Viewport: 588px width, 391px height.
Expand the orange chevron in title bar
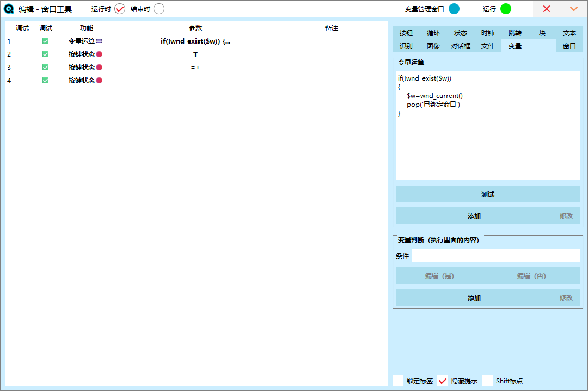573,9
